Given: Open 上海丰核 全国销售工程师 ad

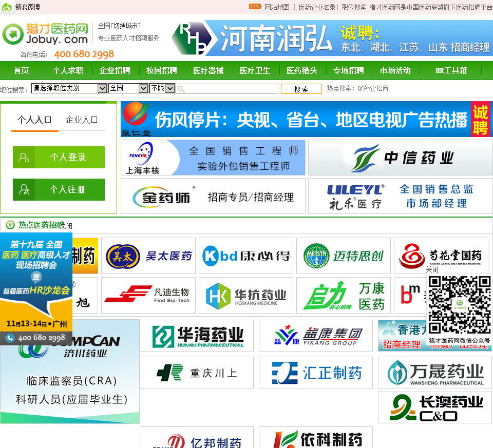Looking at the screenshot, I should click(213, 158).
